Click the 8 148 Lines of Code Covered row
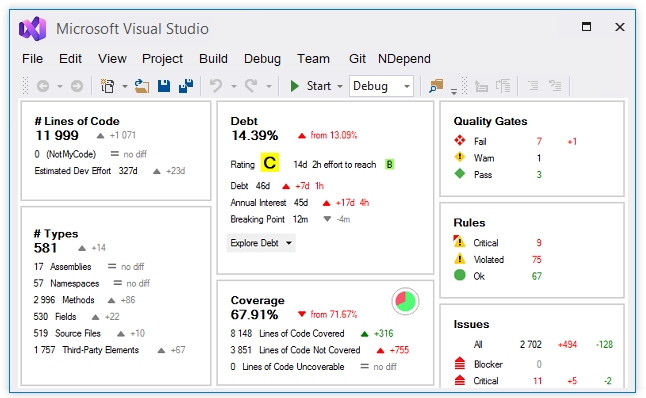The height and width of the screenshot is (398, 646). pyautogui.click(x=312, y=333)
